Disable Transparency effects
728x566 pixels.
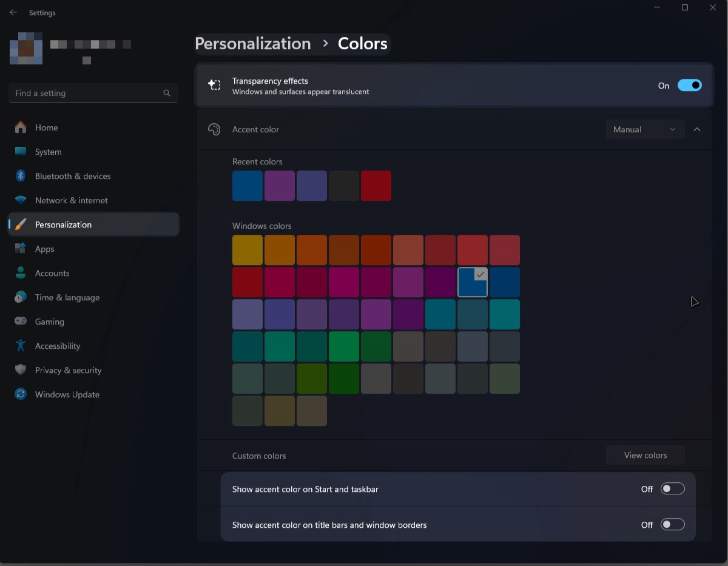click(690, 85)
